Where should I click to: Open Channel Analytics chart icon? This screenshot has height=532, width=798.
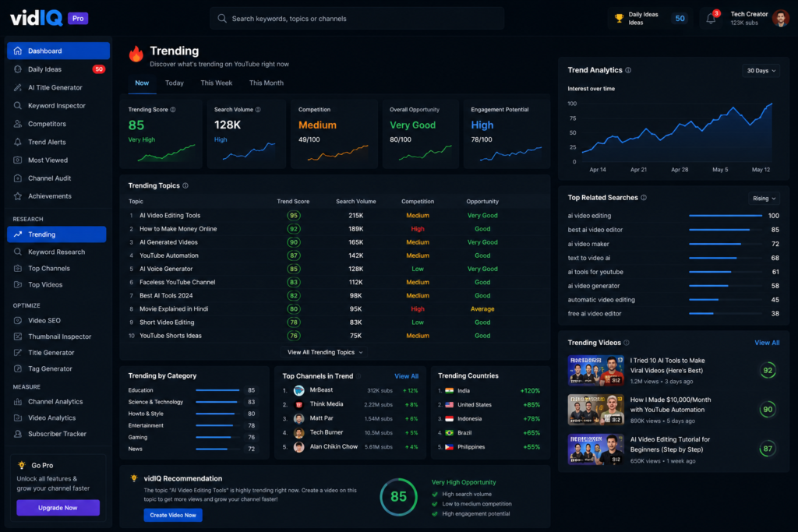18,402
